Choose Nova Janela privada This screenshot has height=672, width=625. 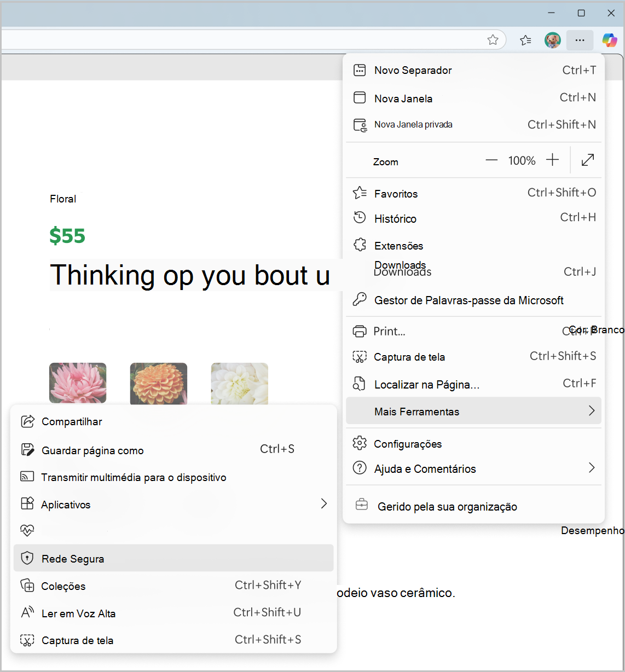tap(474, 125)
